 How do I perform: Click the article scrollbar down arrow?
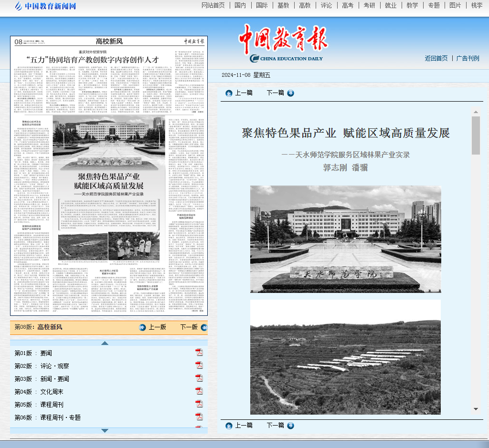476,409
